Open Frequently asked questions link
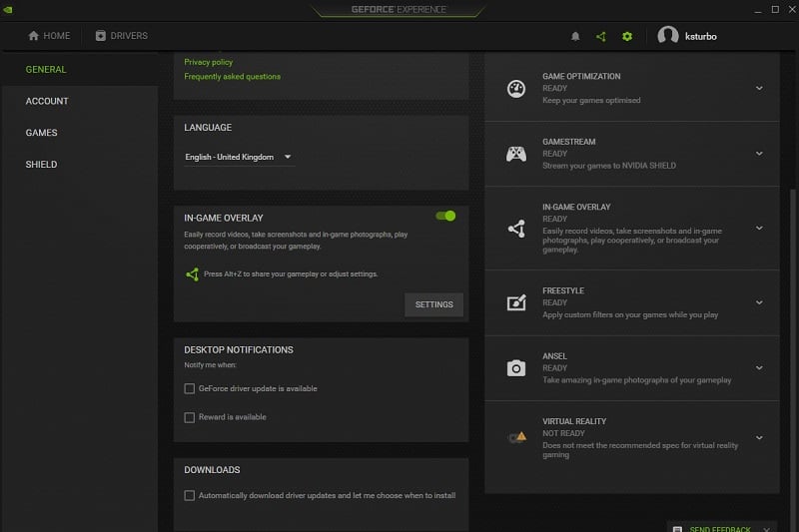 (x=233, y=77)
